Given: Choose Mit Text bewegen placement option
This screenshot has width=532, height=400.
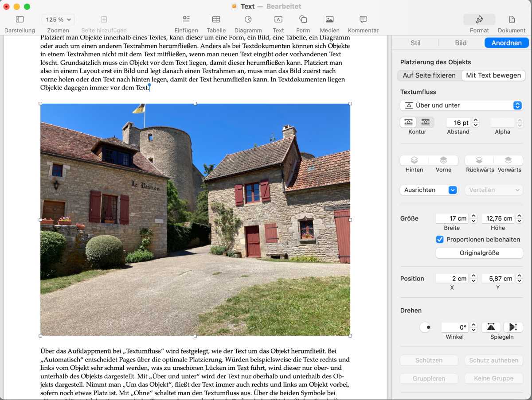Looking at the screenshot, I should (x=493, y=75).
